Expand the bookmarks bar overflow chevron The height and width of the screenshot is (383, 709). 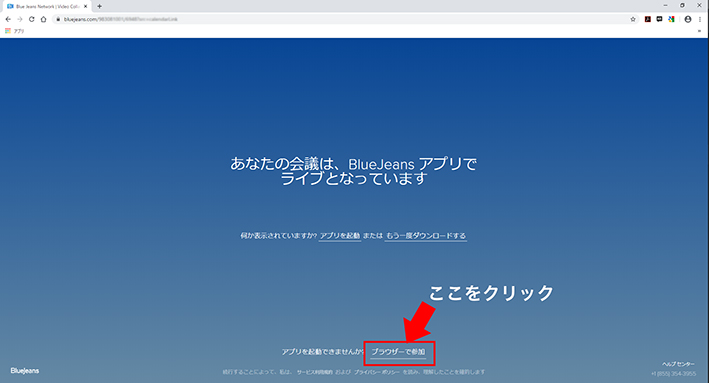coord(699,31)
